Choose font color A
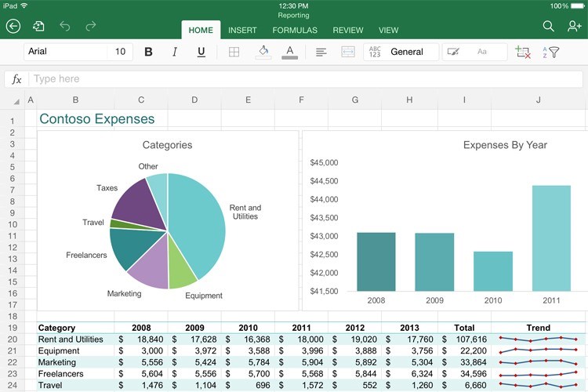This screenshot has height=392, width=588. [x=289, y=52]
